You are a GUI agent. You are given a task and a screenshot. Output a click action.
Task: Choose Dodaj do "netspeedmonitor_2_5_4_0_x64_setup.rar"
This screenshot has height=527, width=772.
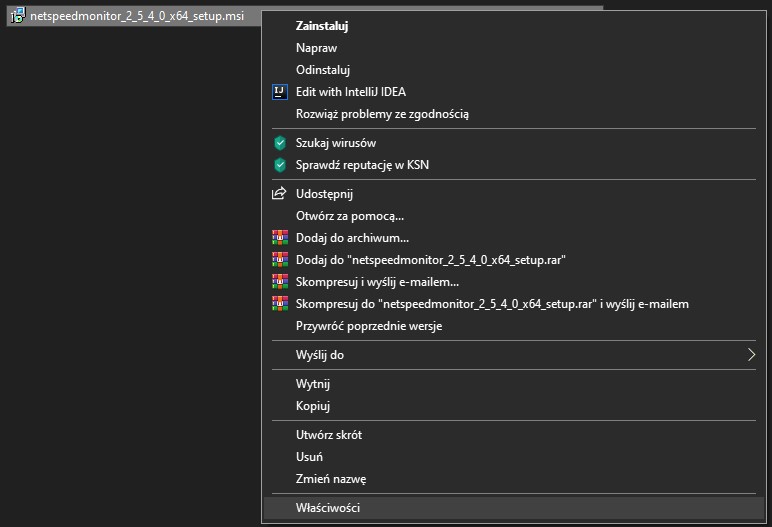tap(514, 260)
